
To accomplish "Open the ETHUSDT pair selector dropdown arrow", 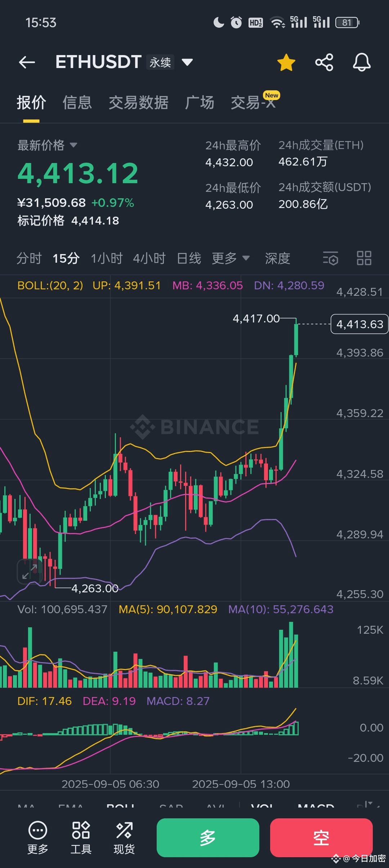I will [187, 63].
